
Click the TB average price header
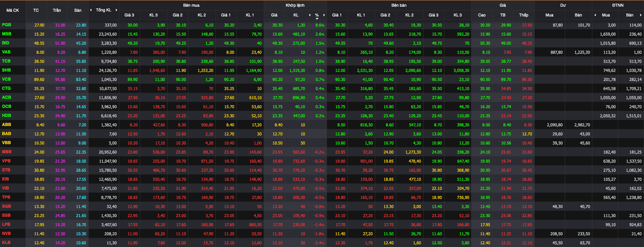503,15
